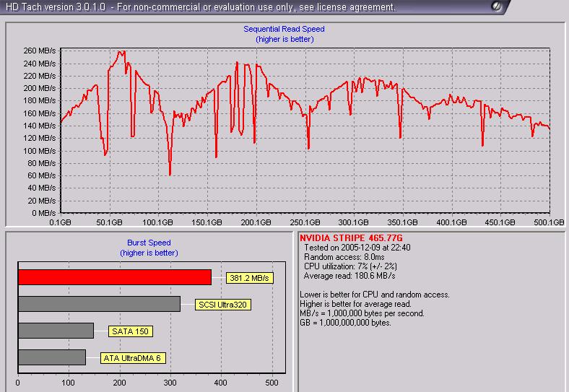569x392 pixels.
Task: Click the 'NVIDIA STRIPE 465.77G' drive name
Action: (351, 238)
